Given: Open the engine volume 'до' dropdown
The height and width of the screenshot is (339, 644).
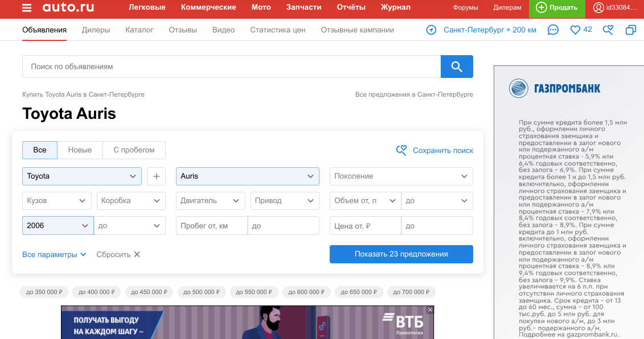Looking at the screenshot, I should (437, 201).
